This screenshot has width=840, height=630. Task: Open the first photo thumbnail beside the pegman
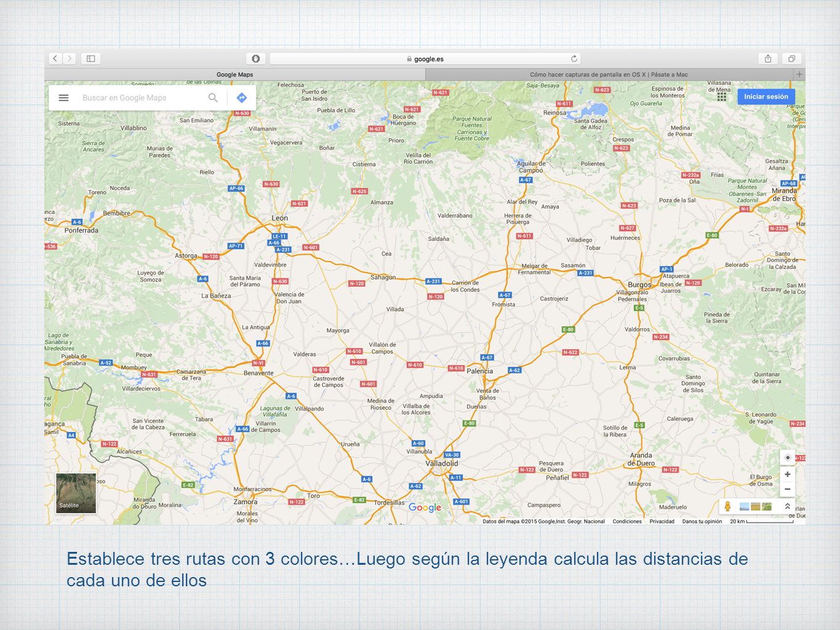point(744,506)
